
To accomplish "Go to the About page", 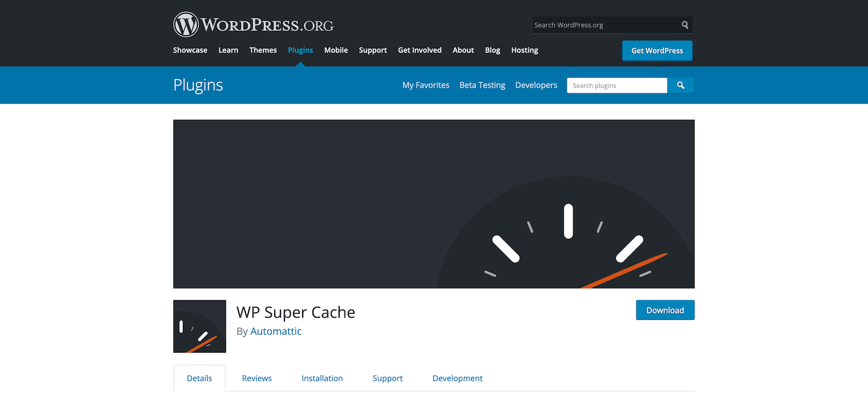I will 463,50.
